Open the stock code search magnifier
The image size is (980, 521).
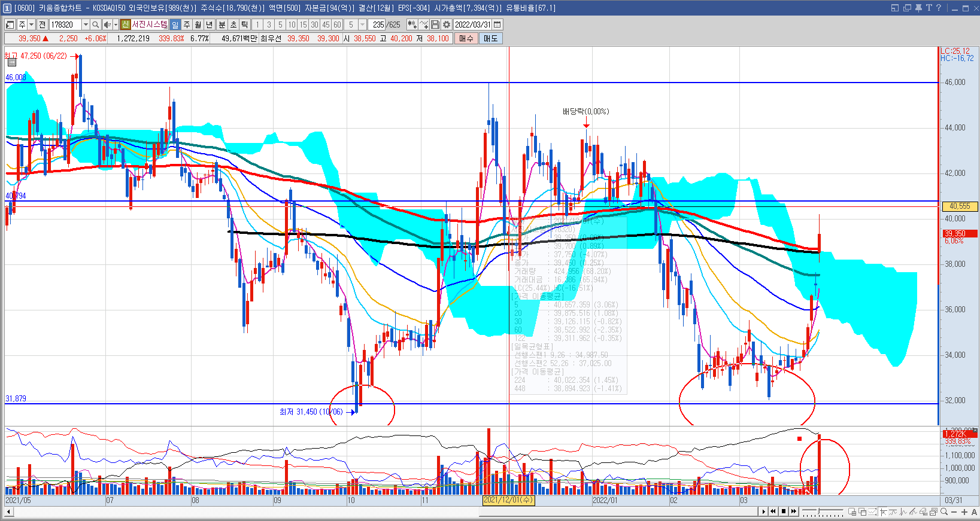tap(95, 25)
